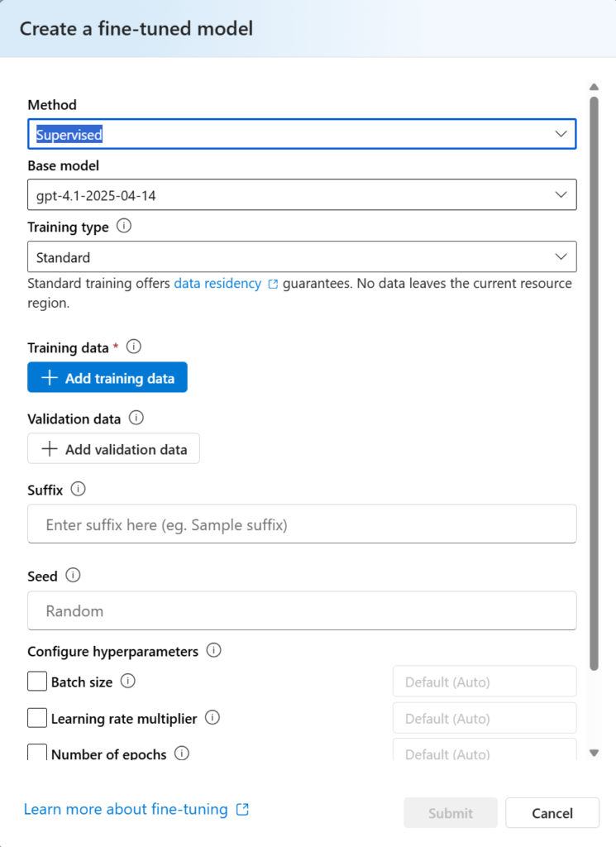Check the Number of epochs checkbox
This screenshot has width=616, height=847.
click(37, 752)
